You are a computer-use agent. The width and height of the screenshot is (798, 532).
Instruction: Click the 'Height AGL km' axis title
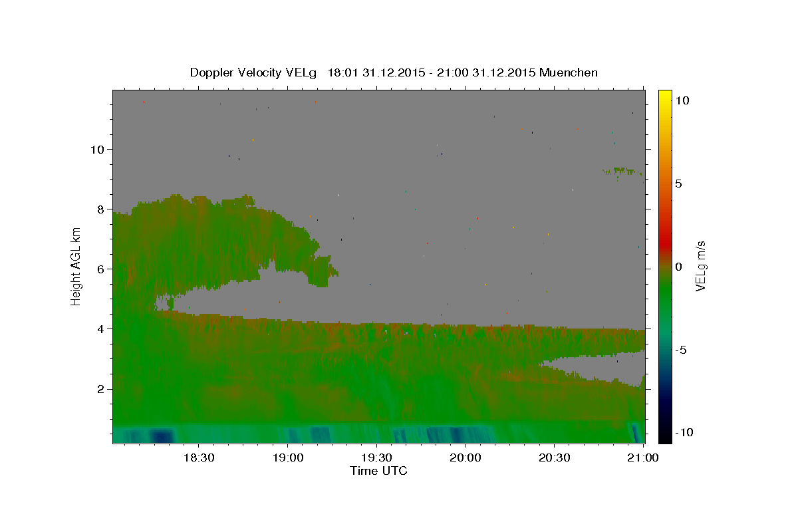point(76,266)
